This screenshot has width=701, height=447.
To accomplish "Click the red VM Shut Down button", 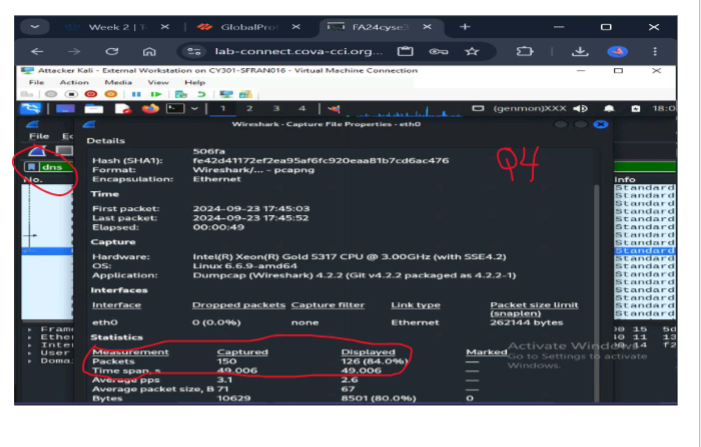I will pyautogui.click(x=91, y=94).
